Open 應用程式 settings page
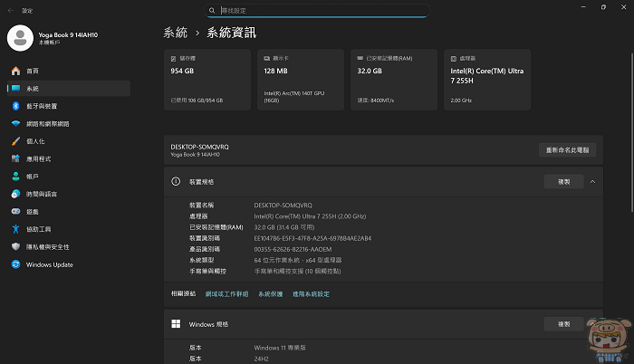The height and width of the screenshot is (364, 634). (38, 158)
